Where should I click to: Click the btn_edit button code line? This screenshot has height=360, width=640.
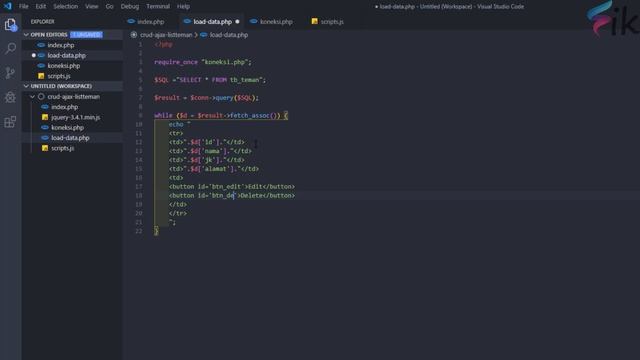[231, 187]
